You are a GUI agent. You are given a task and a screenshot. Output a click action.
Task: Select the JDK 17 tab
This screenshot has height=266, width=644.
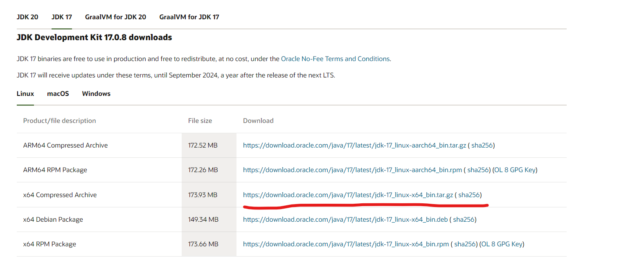62,17
